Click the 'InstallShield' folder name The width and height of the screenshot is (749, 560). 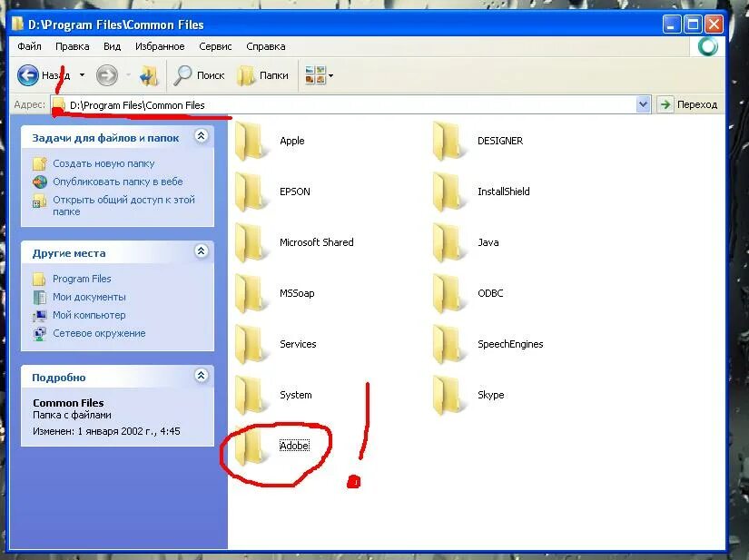click(x=504, y=192)
